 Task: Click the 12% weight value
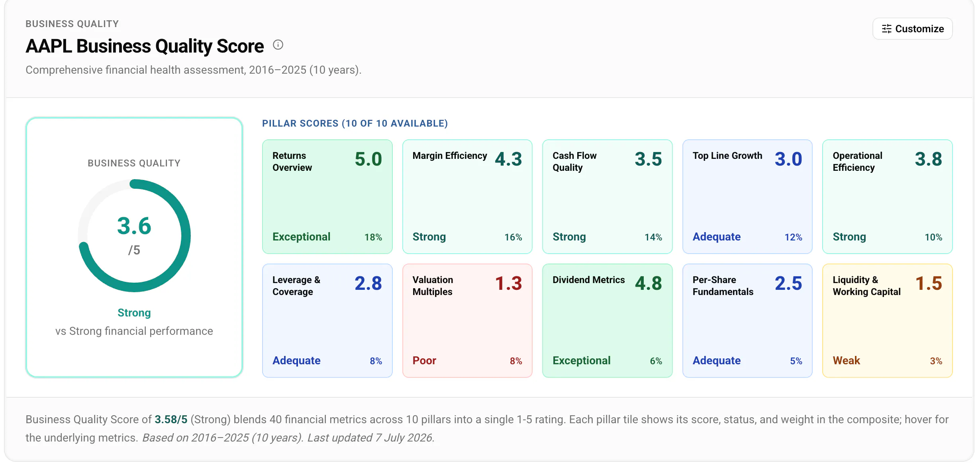click(x=793, y=237)
